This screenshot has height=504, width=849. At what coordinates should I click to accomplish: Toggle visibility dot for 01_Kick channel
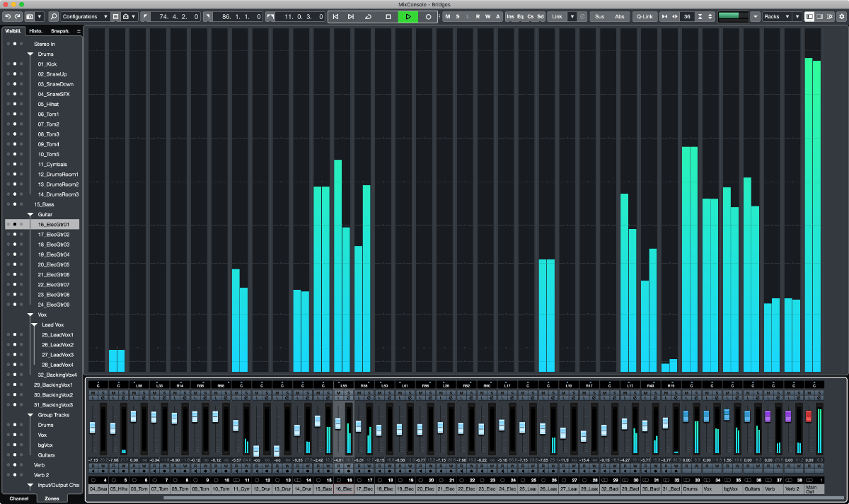pyautogui.click(x=15, y=64)
